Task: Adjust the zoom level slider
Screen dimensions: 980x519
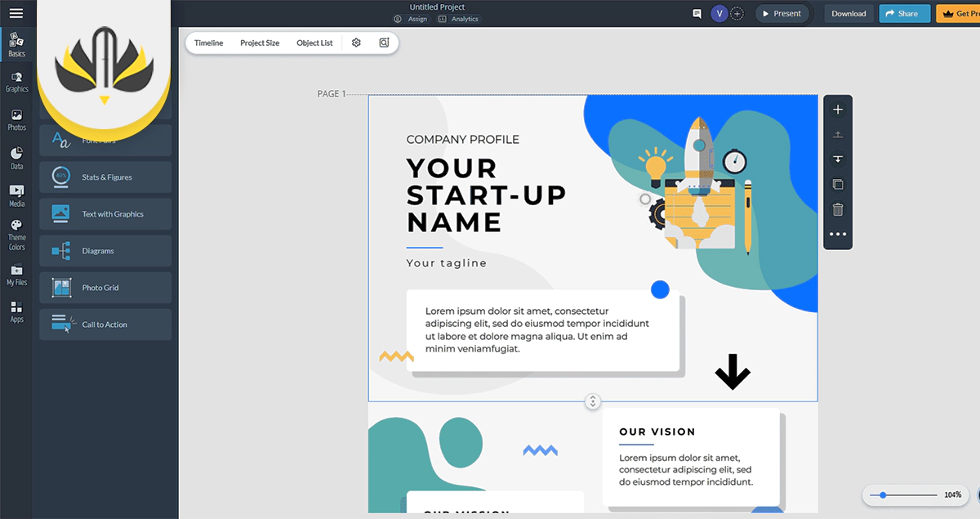Action: (x=883, y=495)
